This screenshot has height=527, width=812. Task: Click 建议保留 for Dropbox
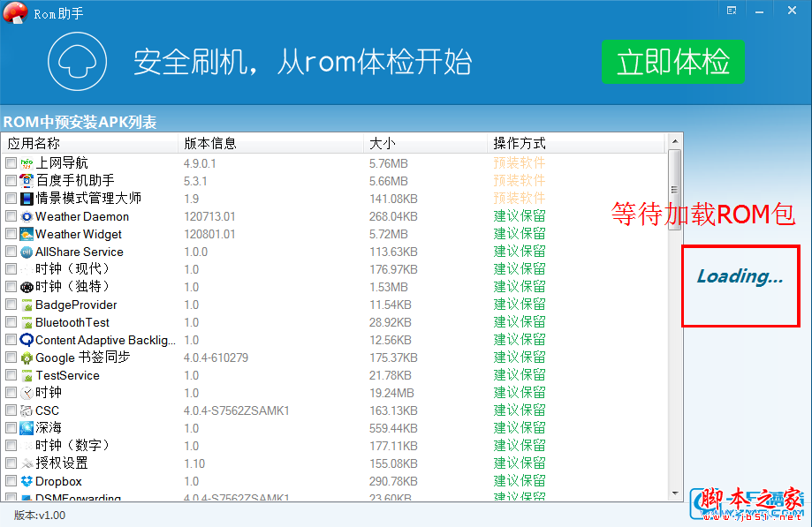point(520,481)
